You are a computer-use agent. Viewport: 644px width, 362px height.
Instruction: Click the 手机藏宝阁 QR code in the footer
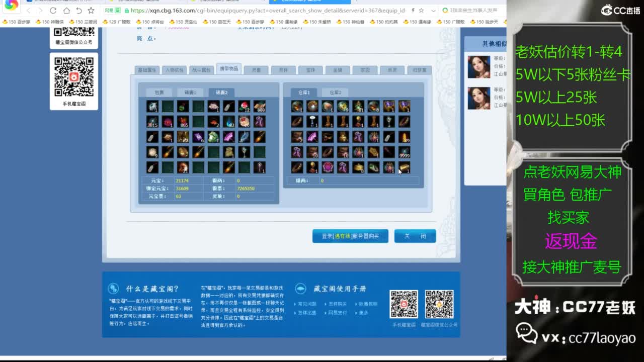404,304
